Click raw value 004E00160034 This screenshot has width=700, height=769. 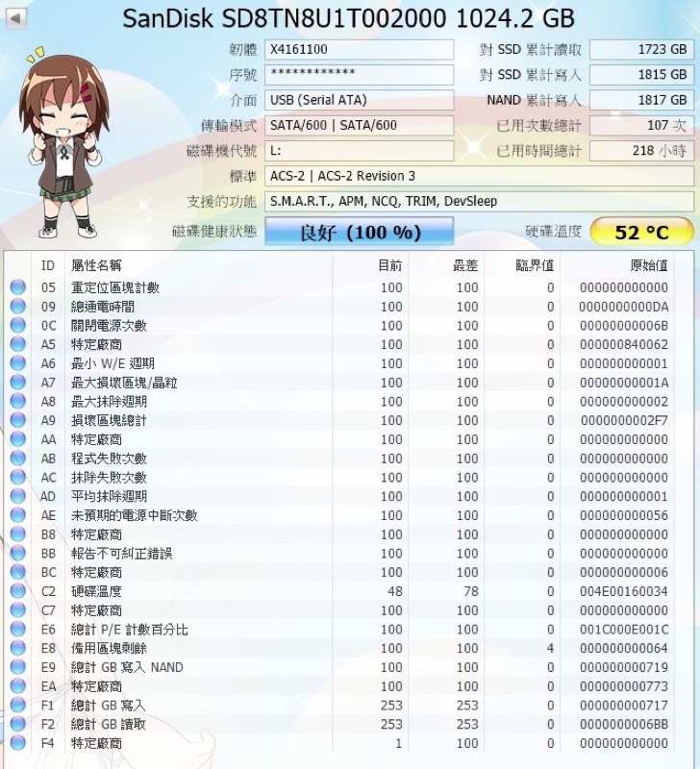click(x=623, y=591)
